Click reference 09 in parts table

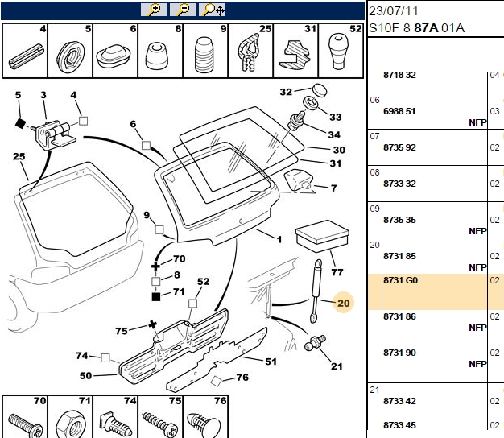[x=375, y=209]
